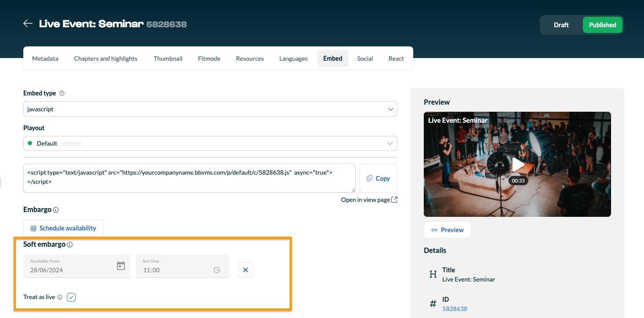The height and width of the screenshot is (318, 644).
Task: Switch to the Fitmode tab
Action: [209, 58]
